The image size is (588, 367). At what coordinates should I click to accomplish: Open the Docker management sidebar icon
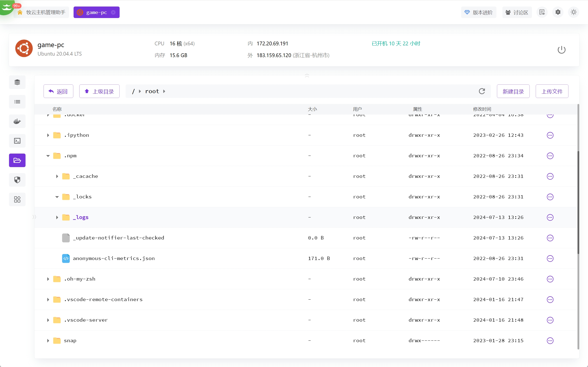pyautogui.click(x=17, y=121)
